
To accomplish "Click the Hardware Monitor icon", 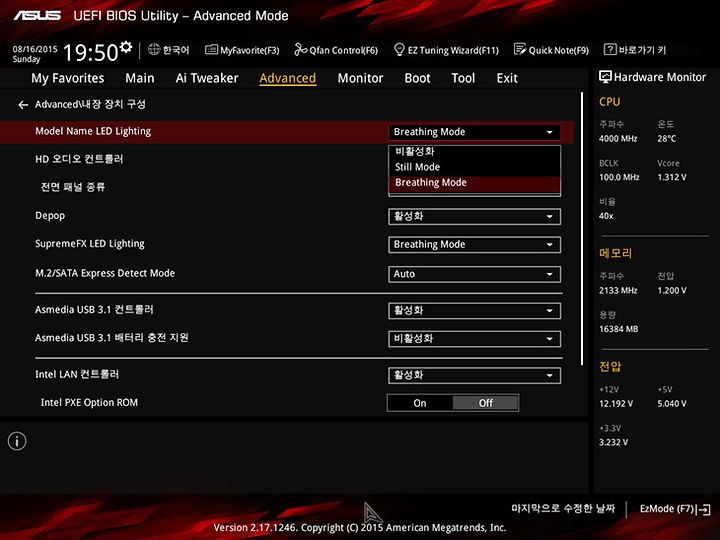I will click(605, 77).
